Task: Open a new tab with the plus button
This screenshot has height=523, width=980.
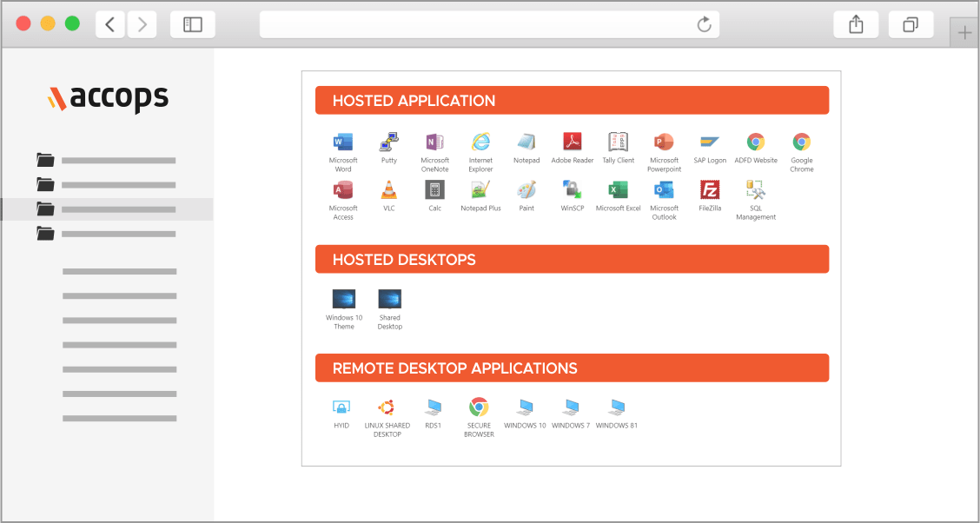Action: 964,33
